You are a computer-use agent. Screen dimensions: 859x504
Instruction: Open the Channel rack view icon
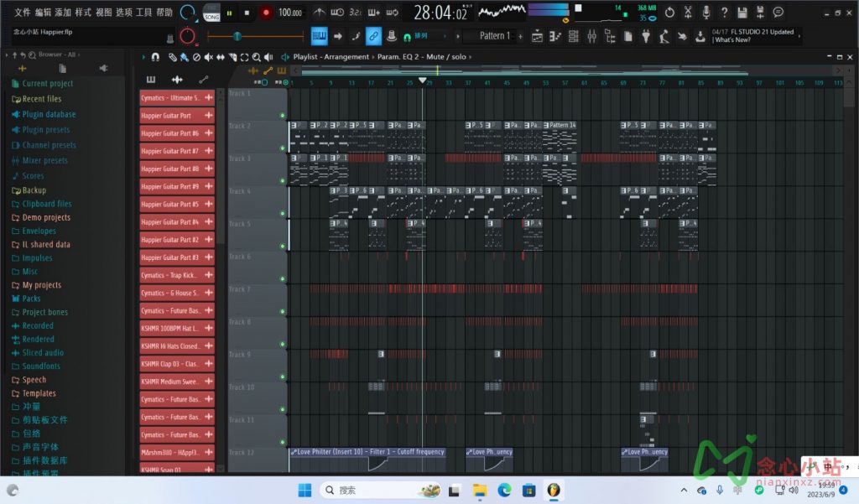pyautogui.click(x=574, y=37)
